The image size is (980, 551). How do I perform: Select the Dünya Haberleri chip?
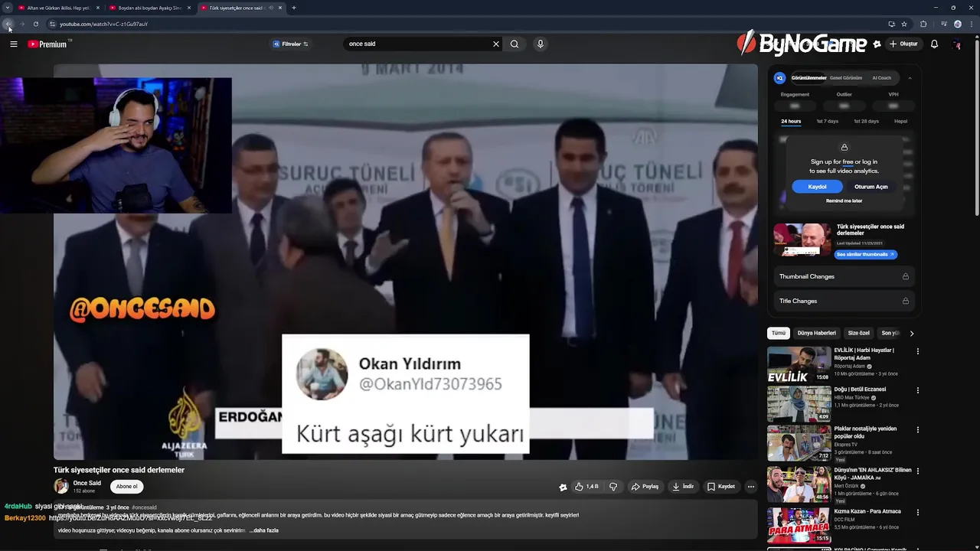click(x=816, y=333)
